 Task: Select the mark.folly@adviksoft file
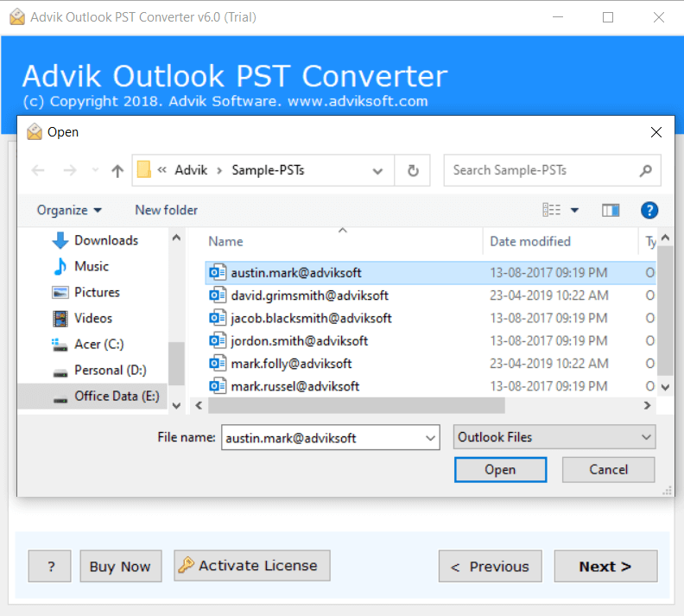[x=430, y=364]
